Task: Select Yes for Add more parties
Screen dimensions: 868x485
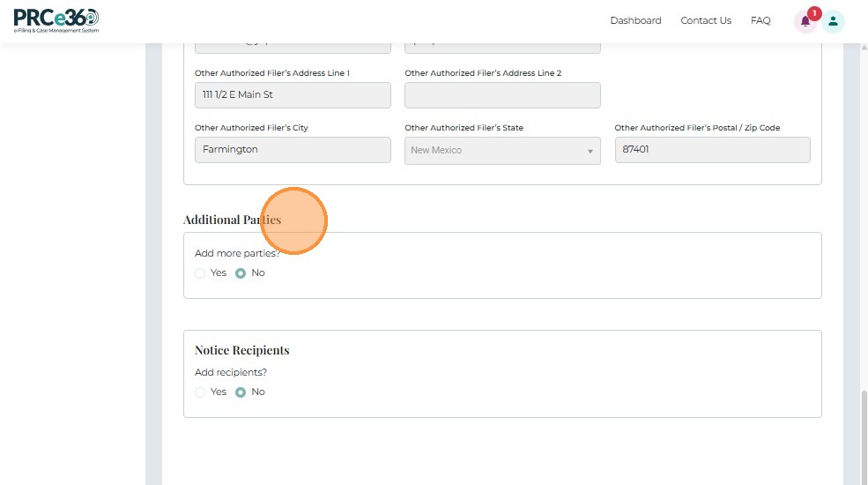Action: tap(200, 273)
